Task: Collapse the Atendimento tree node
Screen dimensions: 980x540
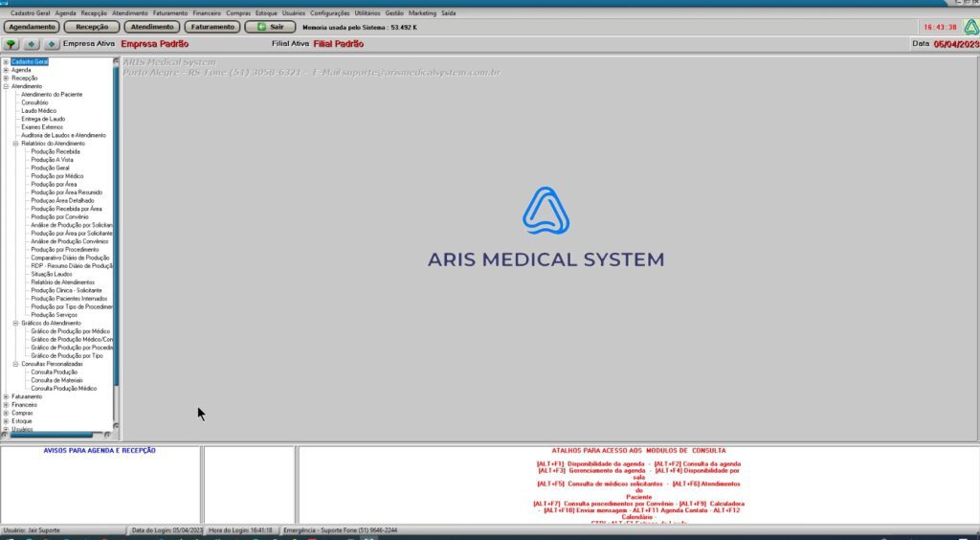Action: point(6,86)
